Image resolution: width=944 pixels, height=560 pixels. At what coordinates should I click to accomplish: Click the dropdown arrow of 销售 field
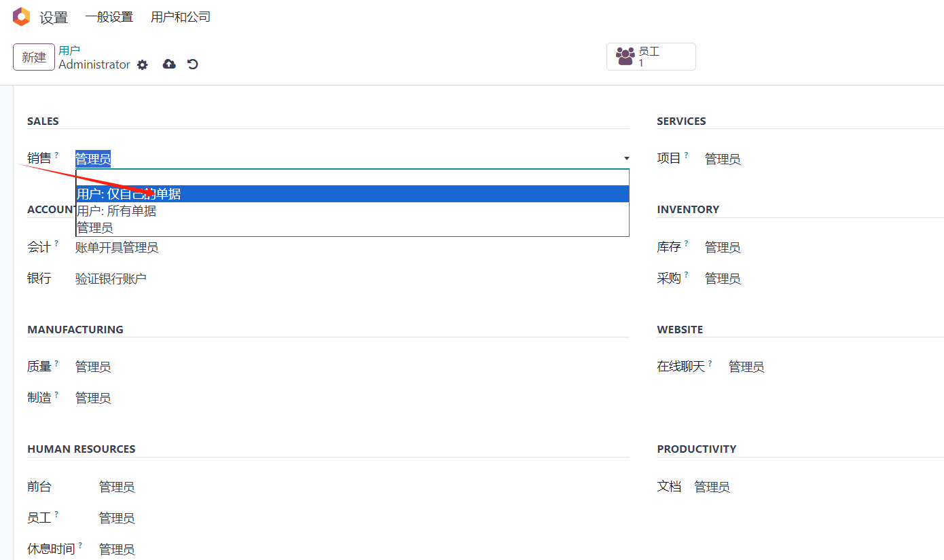click(x=626, y=159)
